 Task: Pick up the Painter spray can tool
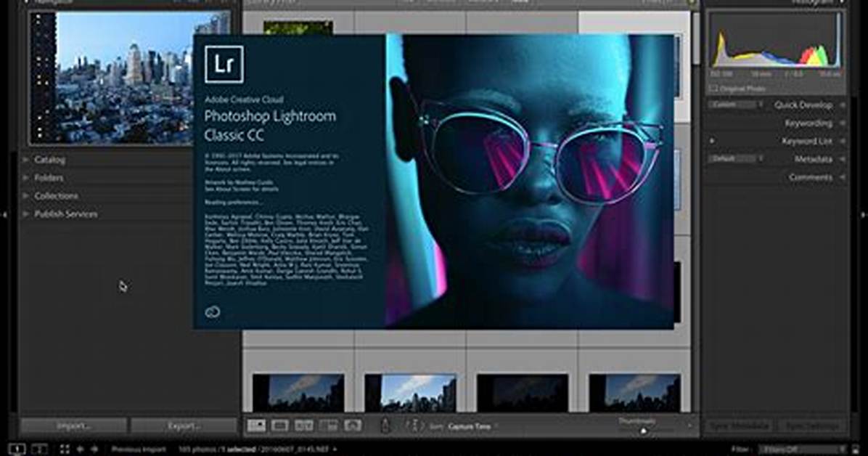tap(386, 426)
